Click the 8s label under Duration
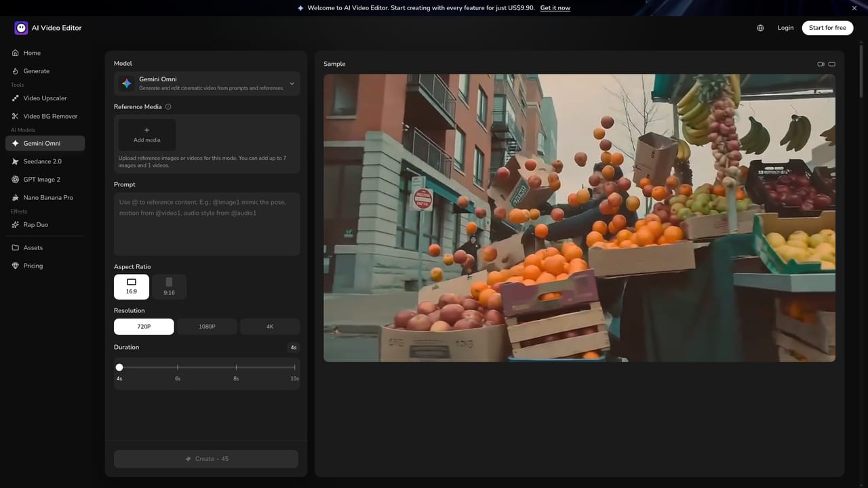This screenshot has width=868, height=488. point(236,379)
